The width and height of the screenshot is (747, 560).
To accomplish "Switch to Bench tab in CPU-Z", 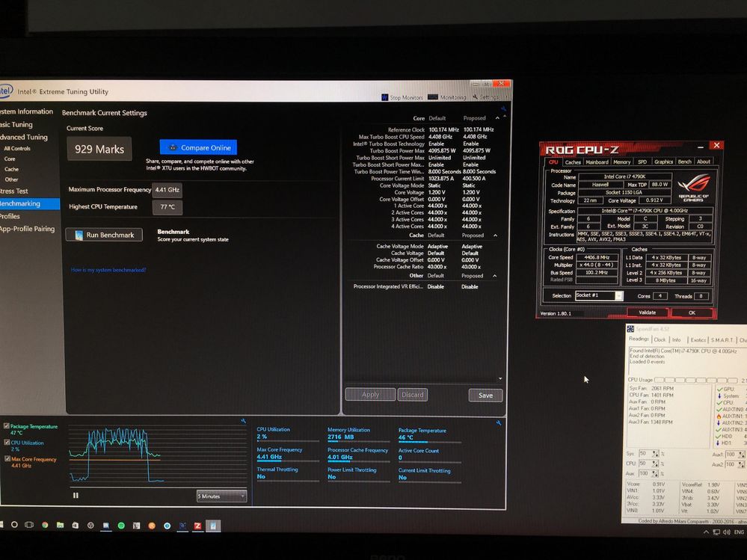I will [x=685, y=162].
